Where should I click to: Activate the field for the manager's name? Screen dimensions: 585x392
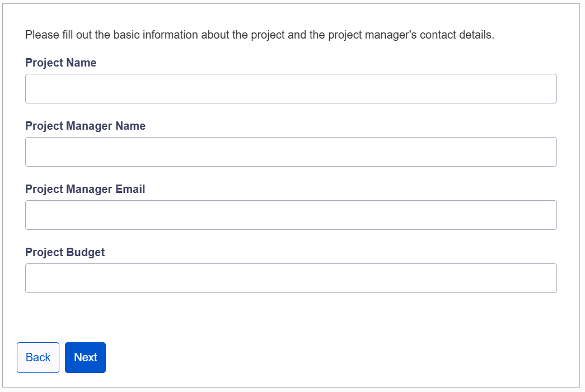(291, 152)
